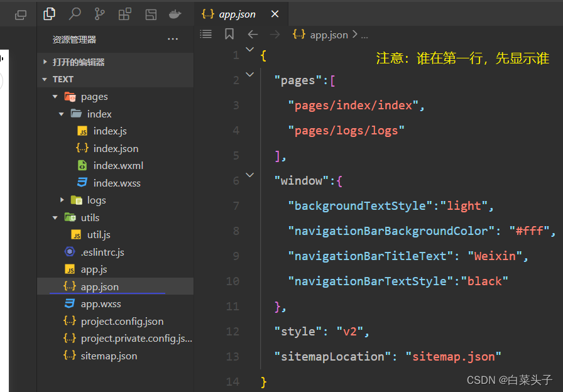Click "backgroundTextStyle" key on line 7
This screenshot has width=563, height=392.
point(361,206)
